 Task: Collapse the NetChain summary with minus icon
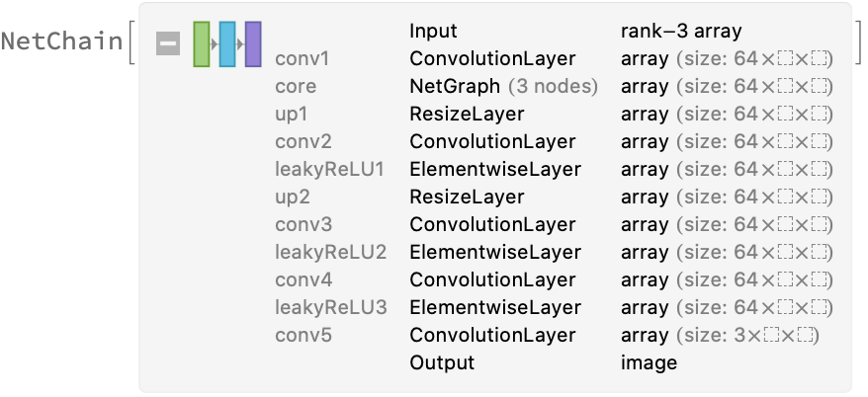168,43
